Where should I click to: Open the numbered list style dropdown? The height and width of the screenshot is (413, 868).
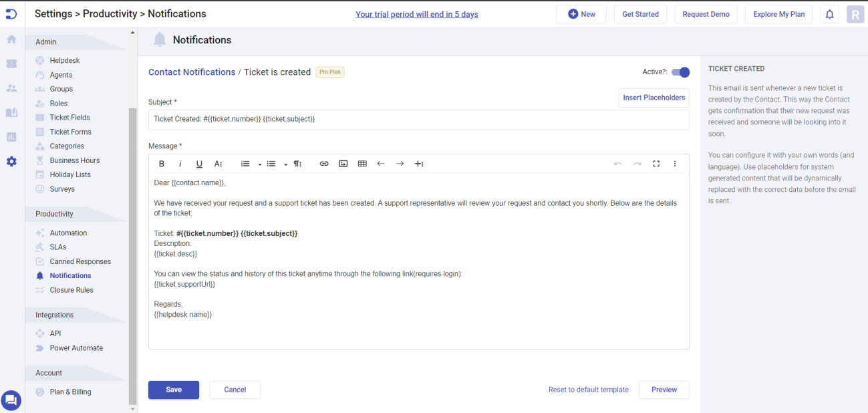click(x=260, y=163)
